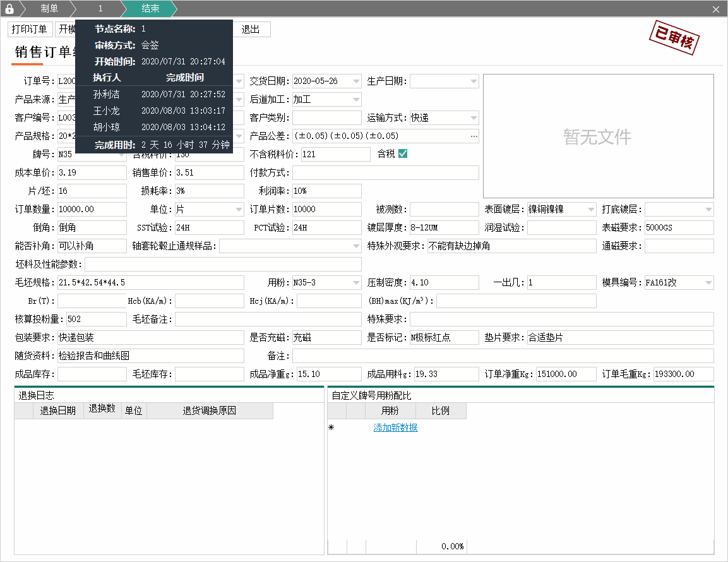Click the 打印订单 button
Screen dimensions: 728x562
pos(29,29)
